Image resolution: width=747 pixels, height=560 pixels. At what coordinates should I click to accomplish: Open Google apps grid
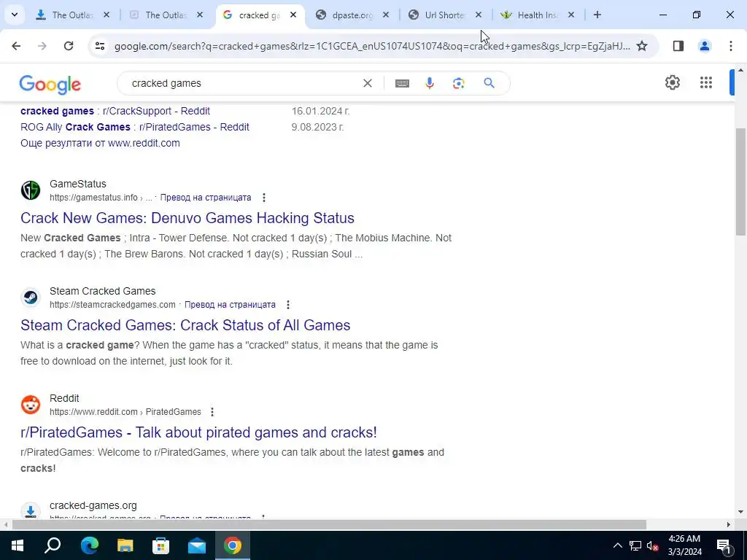click(x=706, y=82)
